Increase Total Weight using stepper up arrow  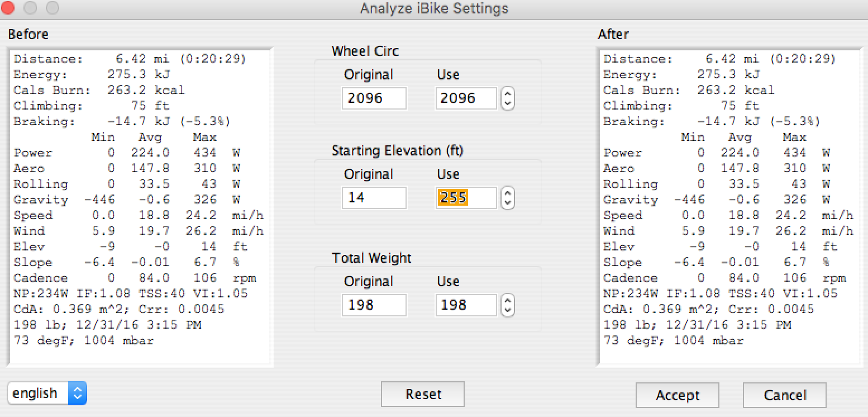(x=507, y=301)
